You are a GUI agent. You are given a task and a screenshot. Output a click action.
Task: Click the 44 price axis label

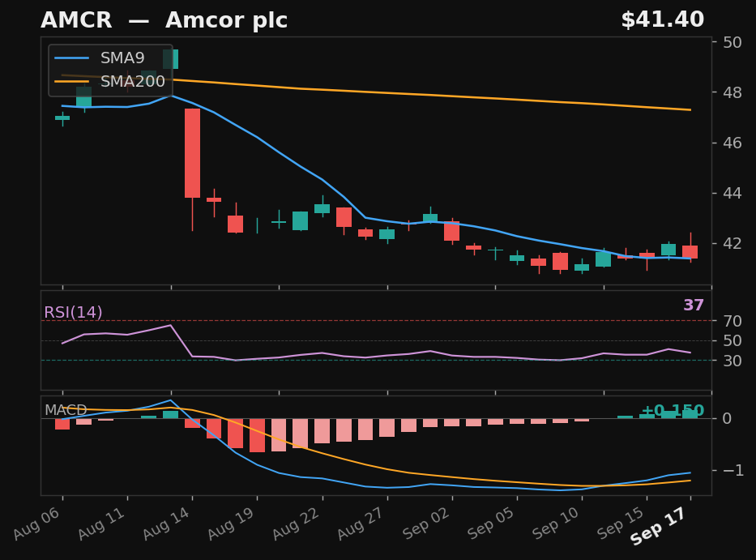733,194
